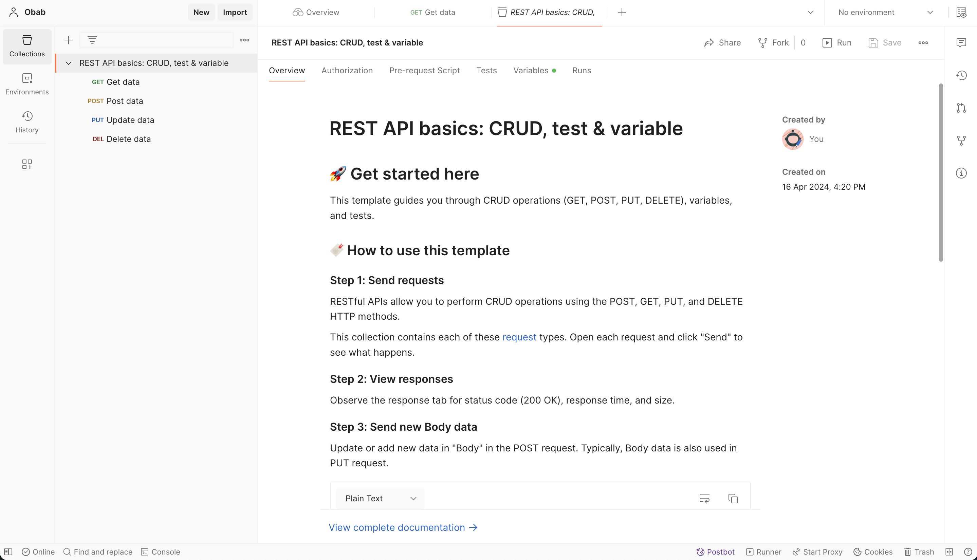Share the collection
977x560 pixels.
722,43
